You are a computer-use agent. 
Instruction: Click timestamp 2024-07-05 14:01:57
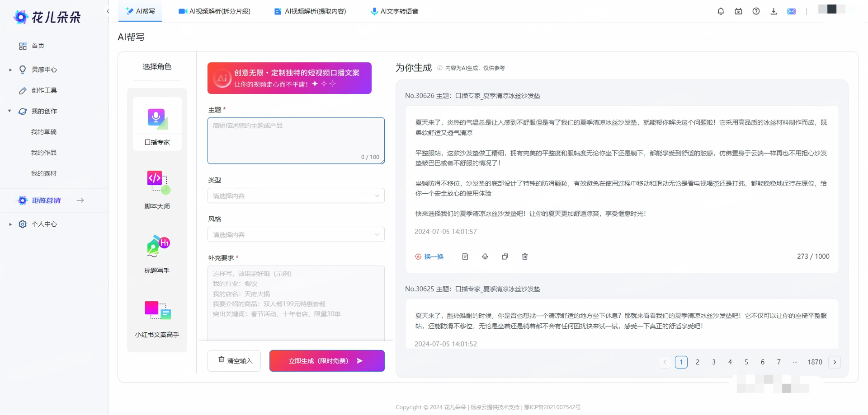pos(446,232)
